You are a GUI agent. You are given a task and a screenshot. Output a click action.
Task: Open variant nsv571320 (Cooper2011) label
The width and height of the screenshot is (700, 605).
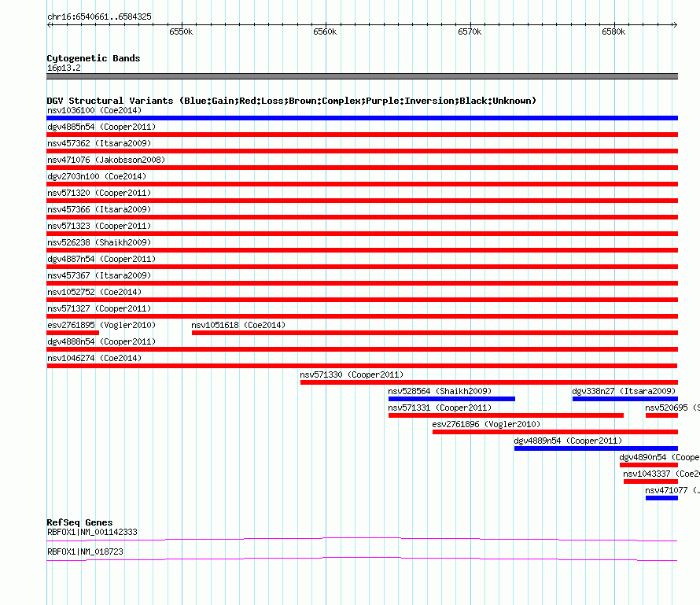99,193
